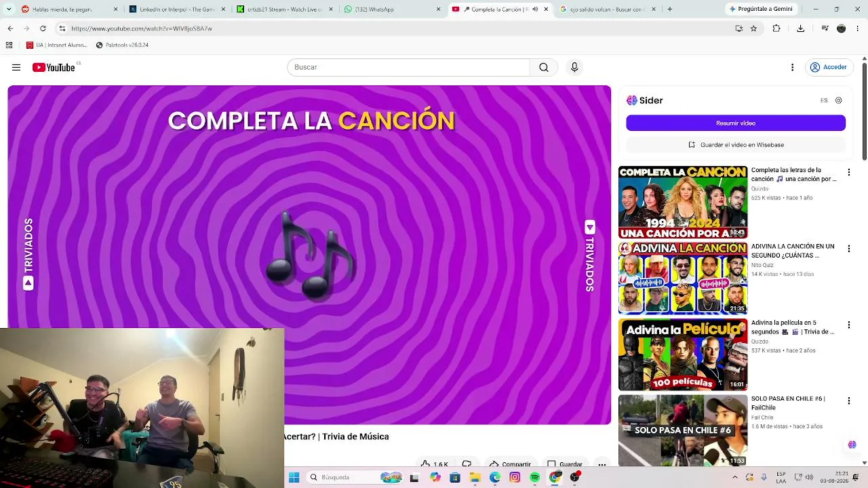868x488 pixels.
Task: Open YouTube settings three-dot menu
Action: tap(792, 67)
